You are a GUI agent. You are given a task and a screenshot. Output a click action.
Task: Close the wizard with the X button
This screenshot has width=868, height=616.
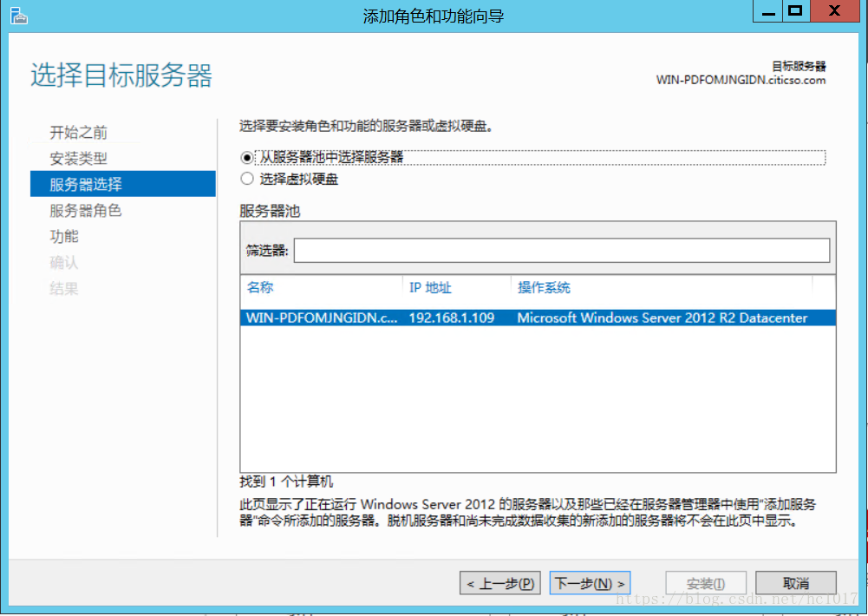[x=835, y=11]
